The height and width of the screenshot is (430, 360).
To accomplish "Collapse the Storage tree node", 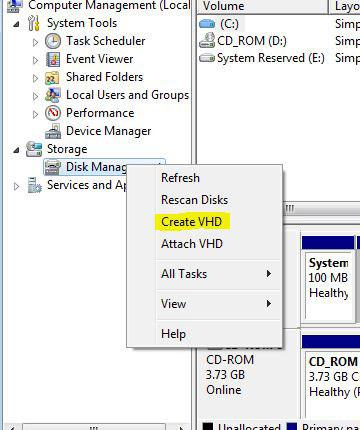I will coord(16,150).
